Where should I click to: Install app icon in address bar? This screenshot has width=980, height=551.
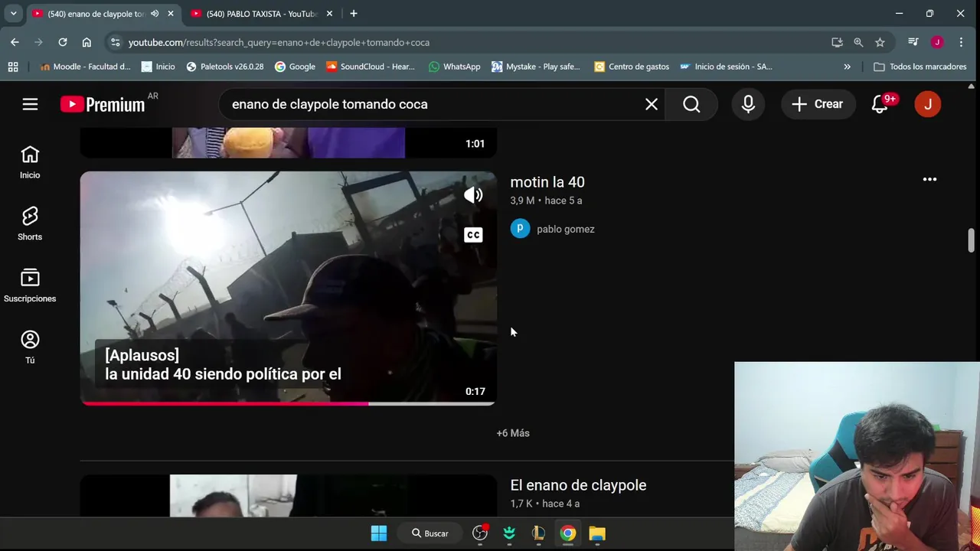click(x=837, y=42)
